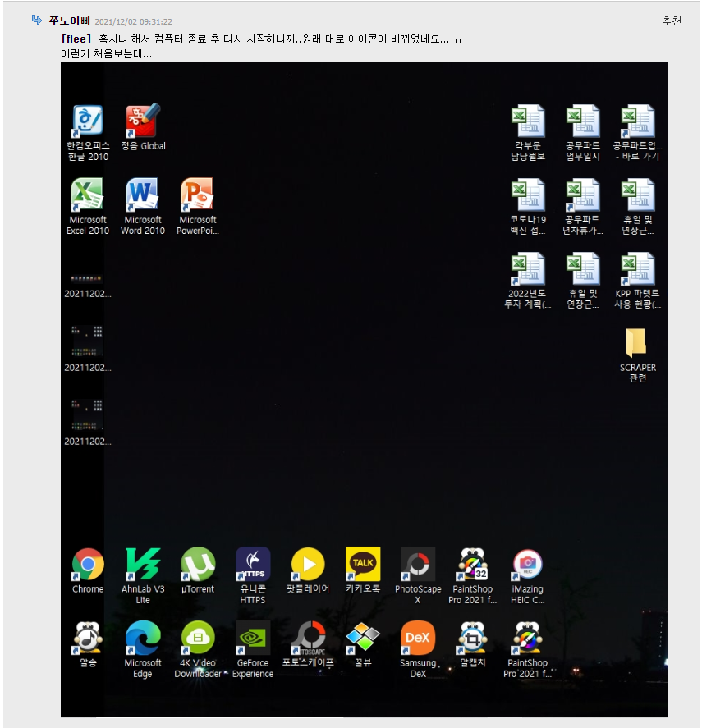The image size is (702, 728).
Task: Open 휴일 및 연장근... file above KPP 파렛트
Action: [x=637, y=206]
